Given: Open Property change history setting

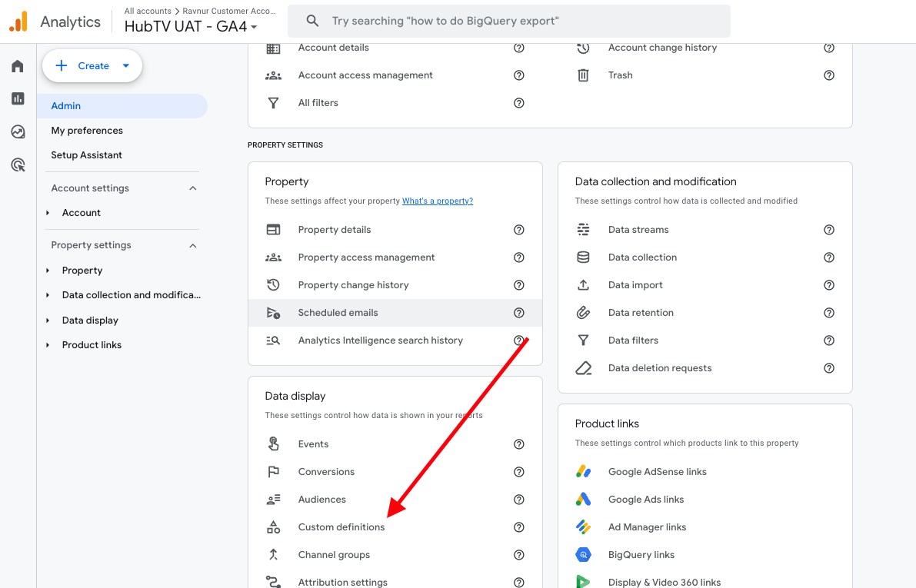Looking at the screenshot, I should pos(395,285).
